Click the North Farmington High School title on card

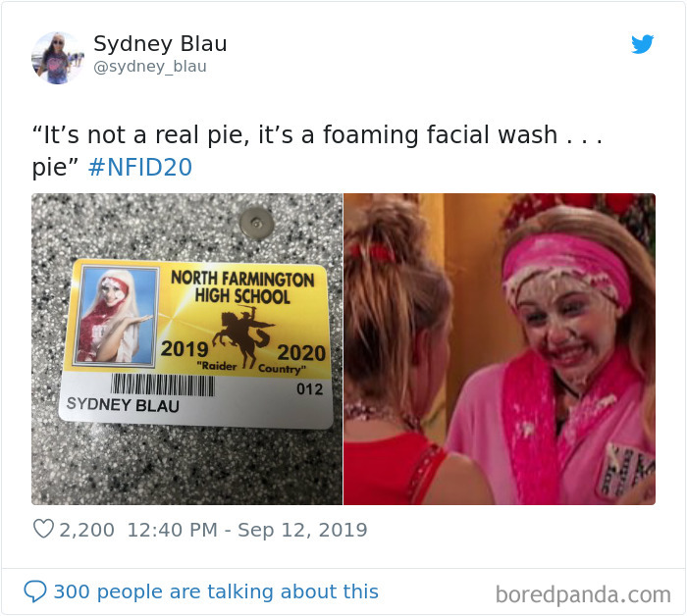tap(242, 287)
